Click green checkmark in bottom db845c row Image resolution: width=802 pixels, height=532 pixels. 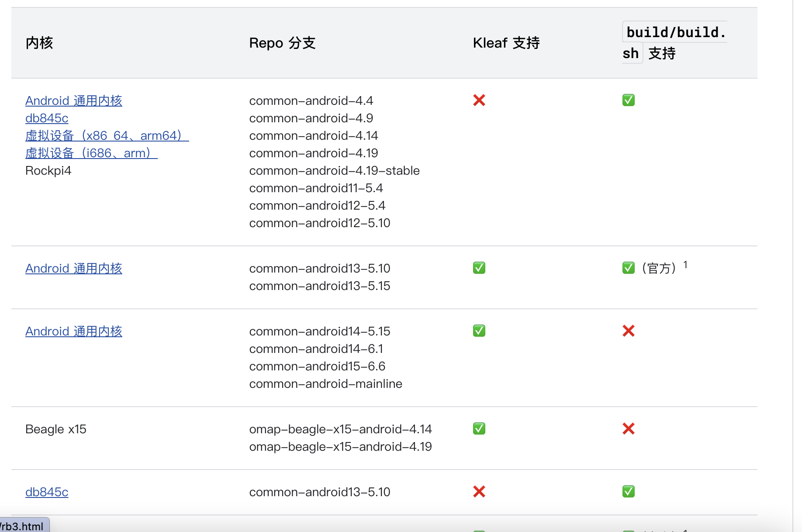(628, 492)
